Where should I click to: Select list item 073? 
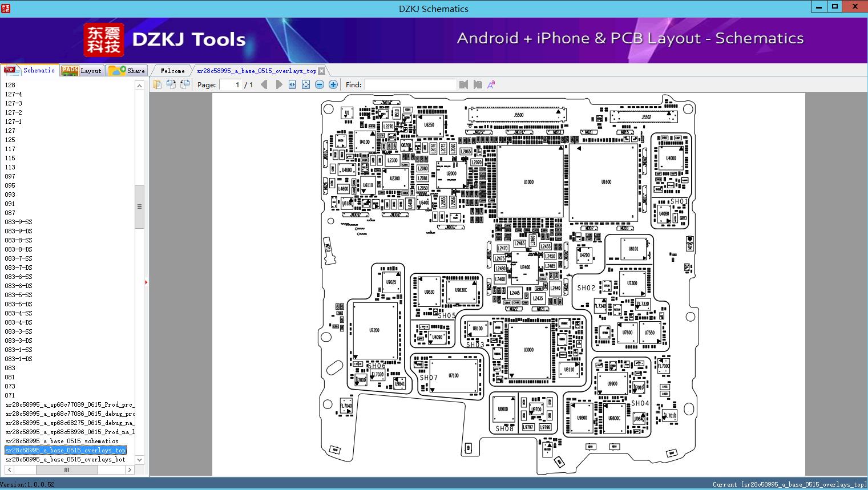coord(10,386)
